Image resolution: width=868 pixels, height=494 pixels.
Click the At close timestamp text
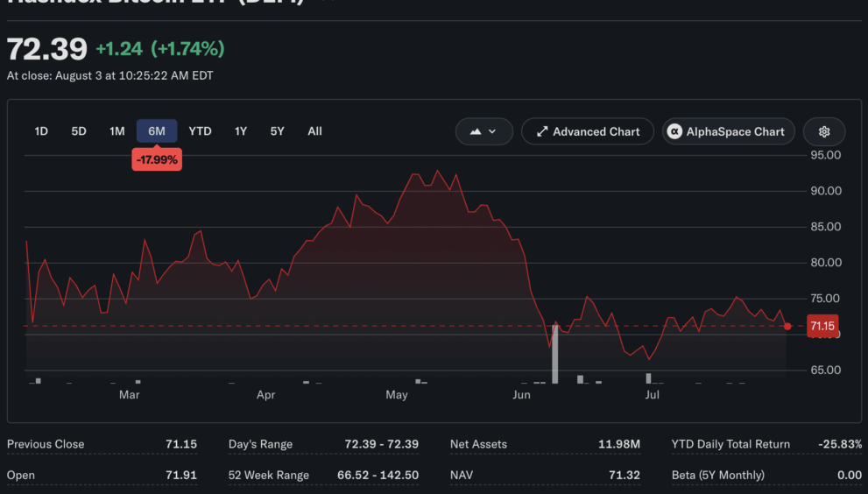pyautogui.click(x=109, y=75)
